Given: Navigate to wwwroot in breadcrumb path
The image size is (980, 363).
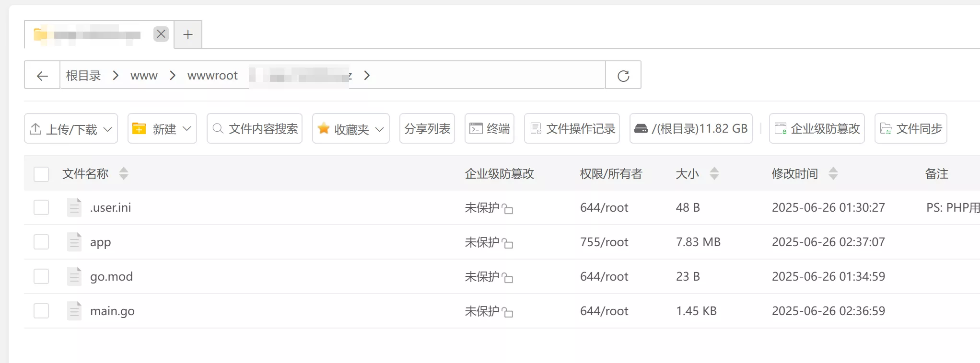Looking at the screenshot, I should point(212,76).
